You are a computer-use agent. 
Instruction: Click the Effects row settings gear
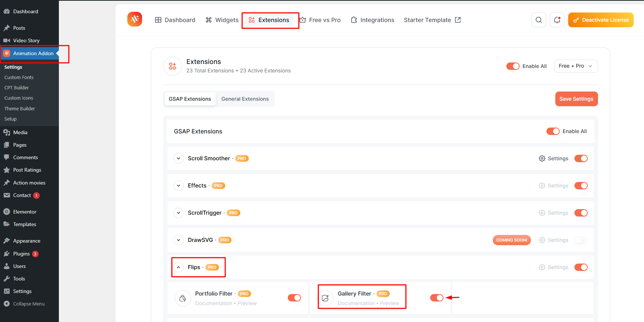pyautogui.click(x=542, y=186)
